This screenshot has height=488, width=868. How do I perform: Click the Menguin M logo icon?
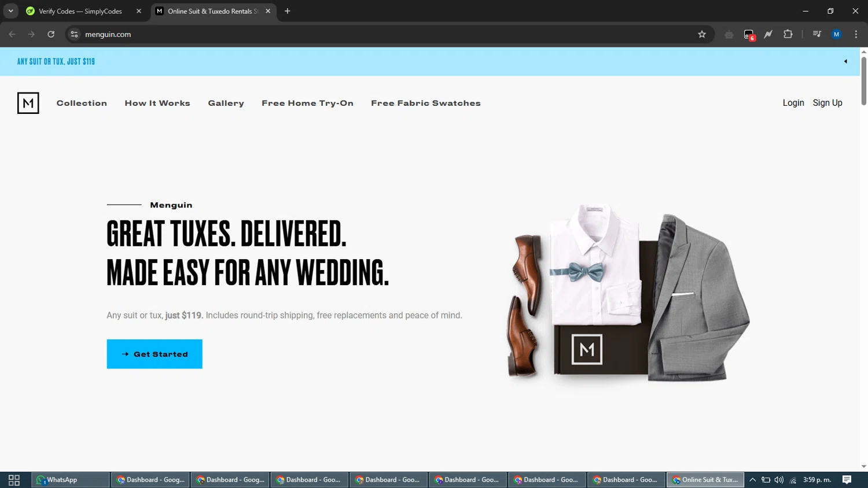(28, 103)
